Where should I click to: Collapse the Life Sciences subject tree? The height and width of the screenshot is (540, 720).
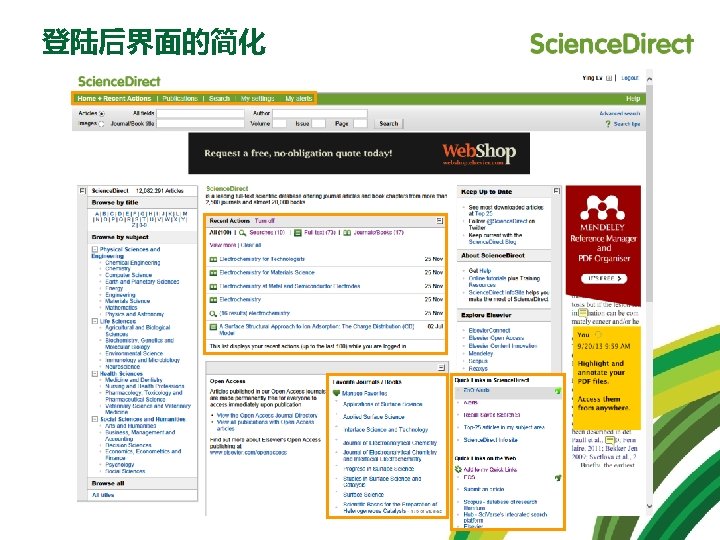[x=95, y=321]
